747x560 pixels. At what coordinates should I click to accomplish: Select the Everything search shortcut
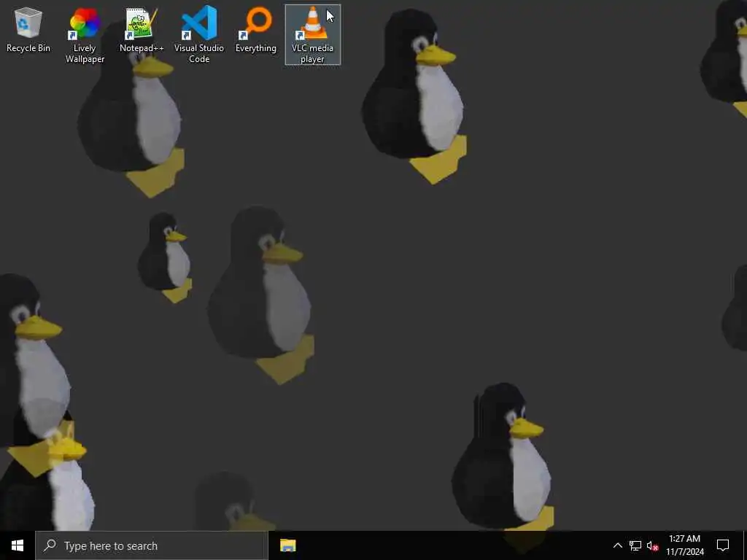point(256,30)
